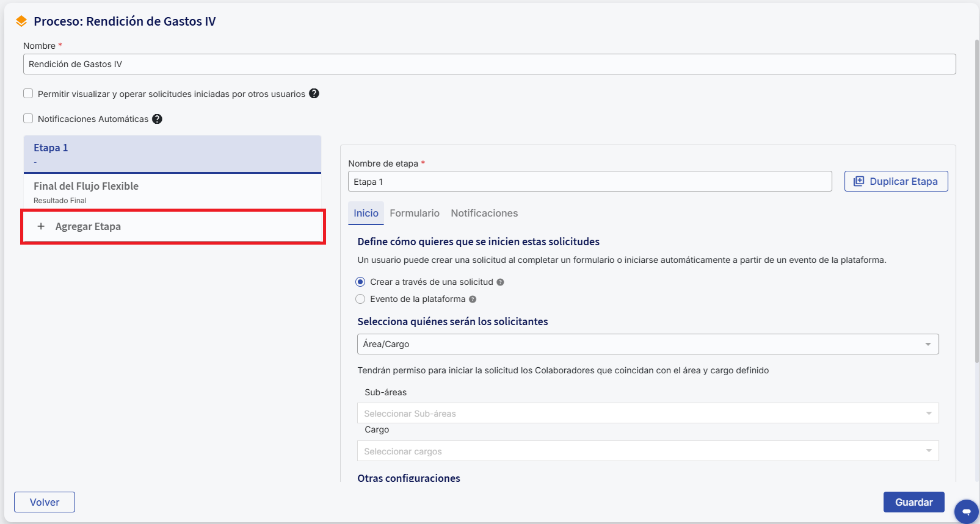The image size is (980, 524).
Task: Click the duplicate icon in Duplicar Etapa
Action: [x=858, y=181]
